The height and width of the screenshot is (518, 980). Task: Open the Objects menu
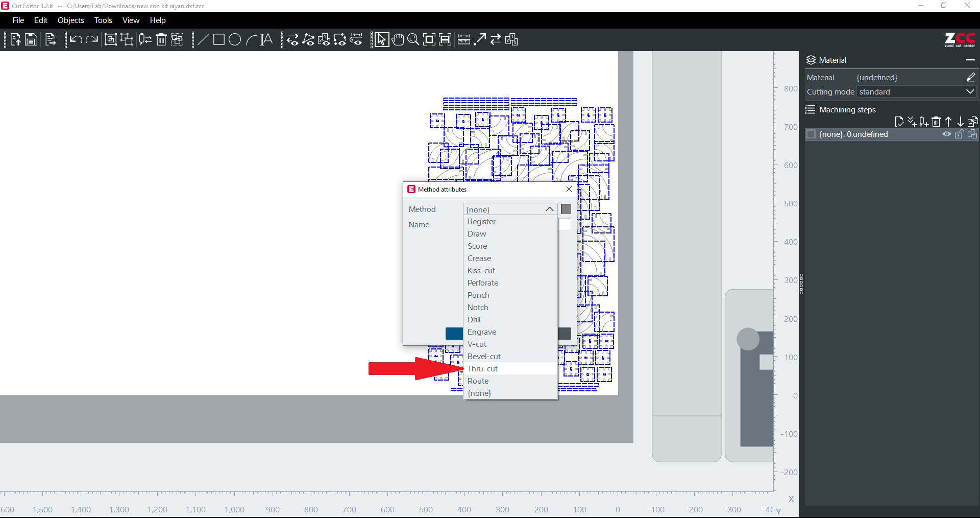[70, 20]
